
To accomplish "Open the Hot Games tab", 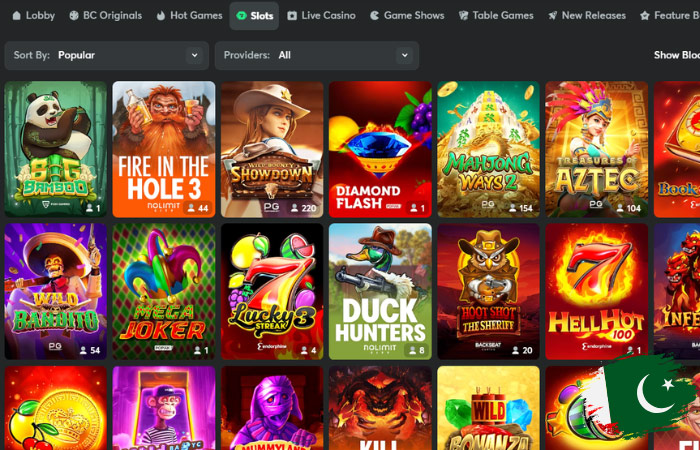I will tap(189, 16).
